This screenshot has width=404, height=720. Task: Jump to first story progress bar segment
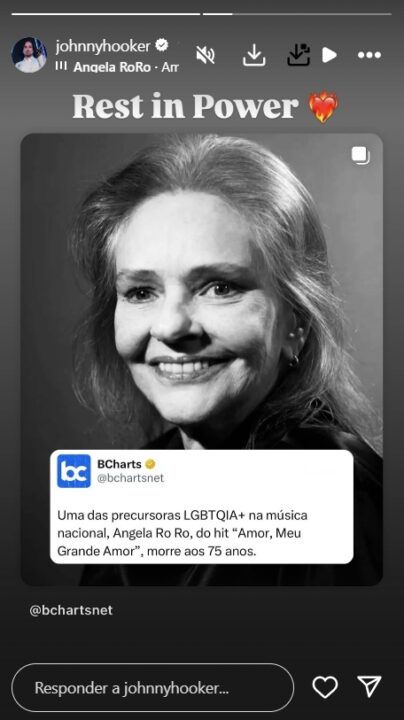coord(106,14)
